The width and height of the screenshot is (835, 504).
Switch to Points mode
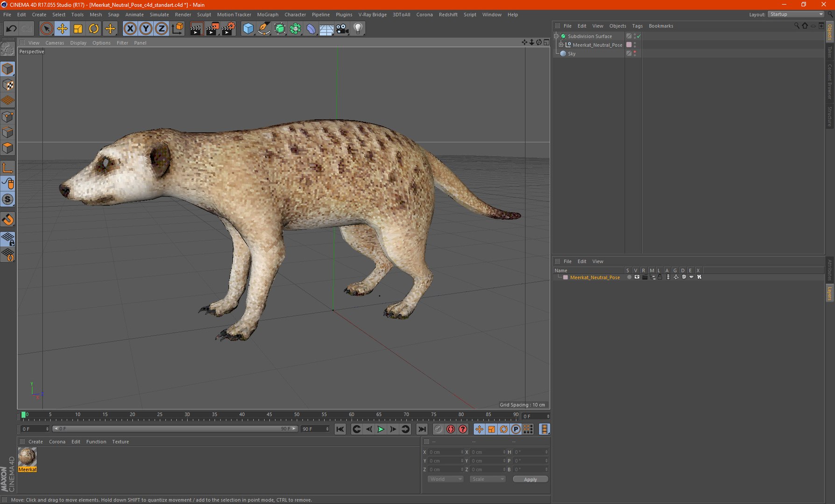tap(8, 117)
